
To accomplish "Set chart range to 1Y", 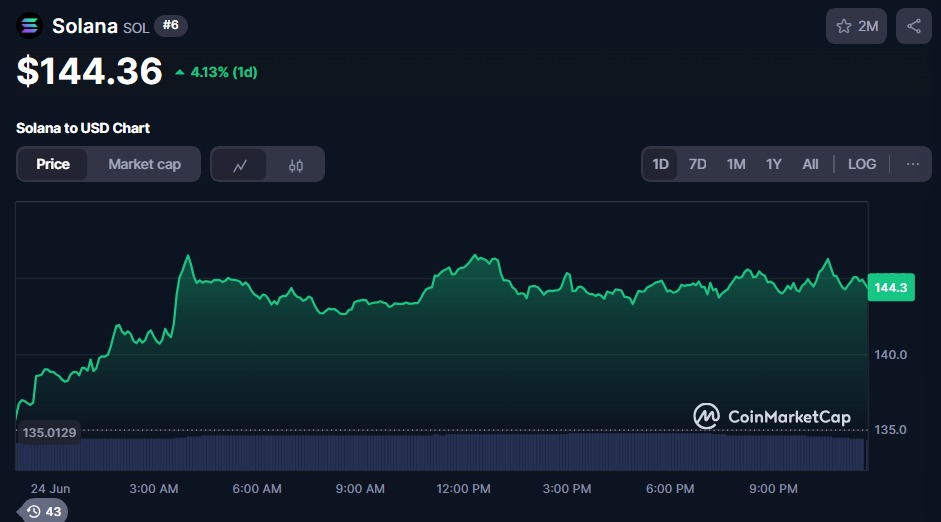I will coord(774,164).
